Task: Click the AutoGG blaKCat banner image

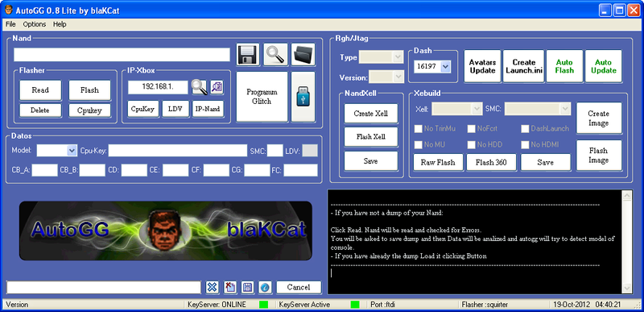Action: click(x=166, y=231)
